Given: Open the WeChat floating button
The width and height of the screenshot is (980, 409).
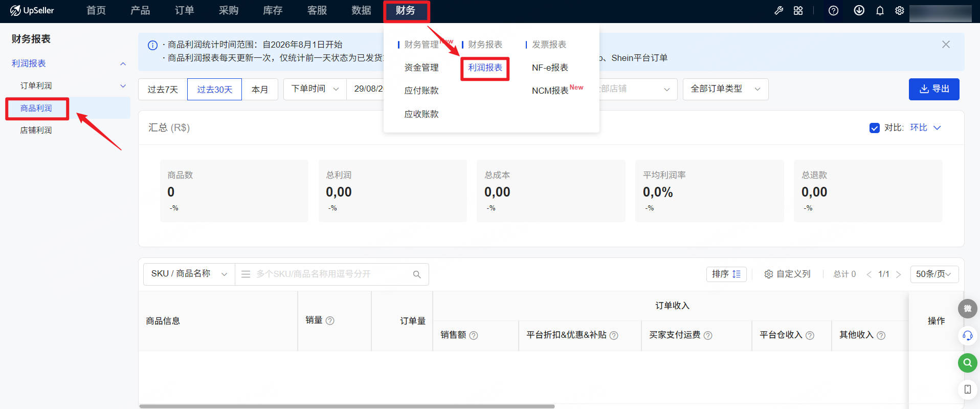Looking at the screenshot, I should coord(968,309).
